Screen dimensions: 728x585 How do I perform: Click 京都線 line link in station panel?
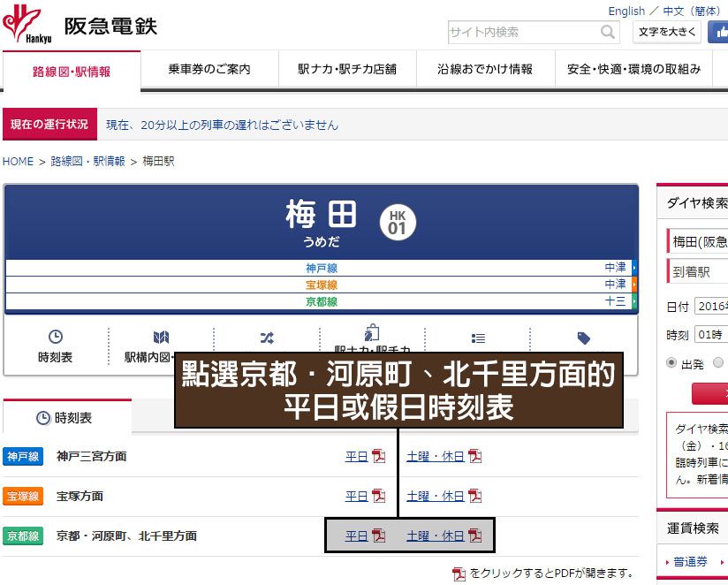point(322,302)
